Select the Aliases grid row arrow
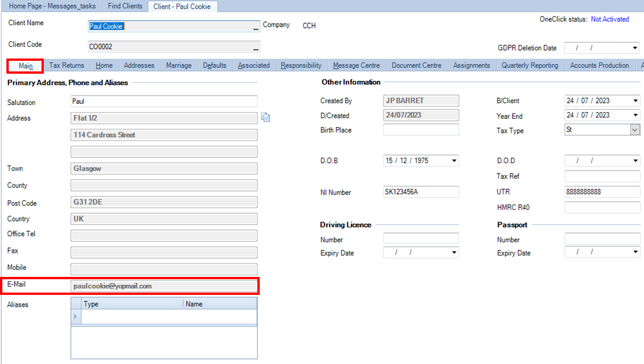 (76, 317)
